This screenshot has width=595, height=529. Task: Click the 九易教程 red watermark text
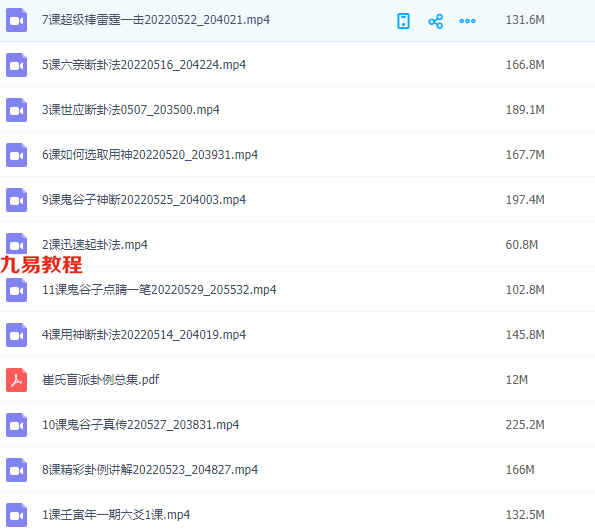[41, 264]
